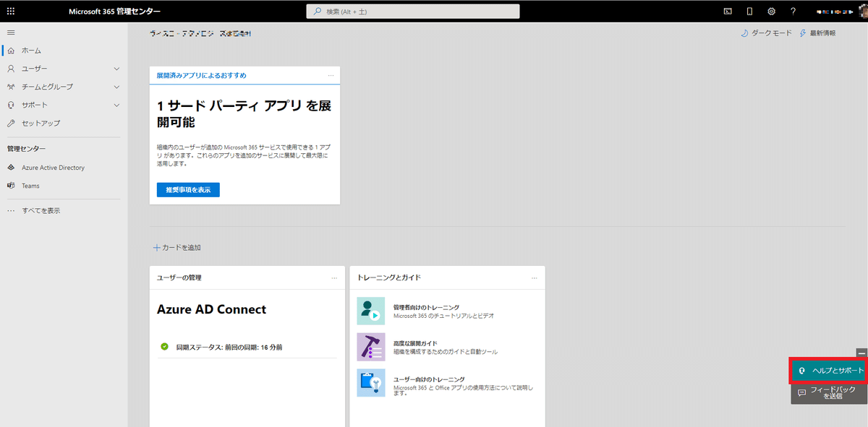Open user training link text
The image size is (868, 427).
coord(429,379)
